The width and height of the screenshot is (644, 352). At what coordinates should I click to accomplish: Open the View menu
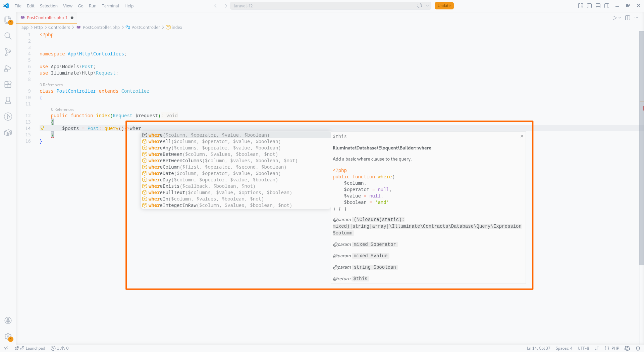click(68, 6)
